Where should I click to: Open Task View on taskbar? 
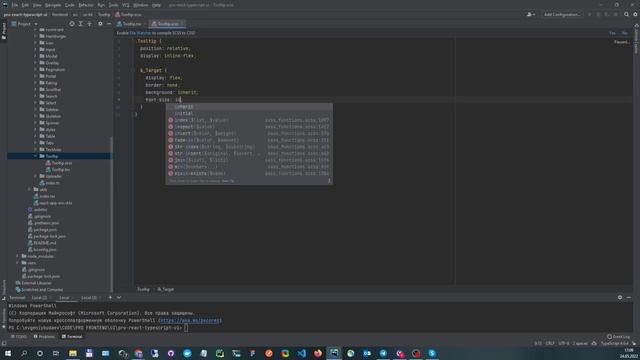click(x=56, y=353)
